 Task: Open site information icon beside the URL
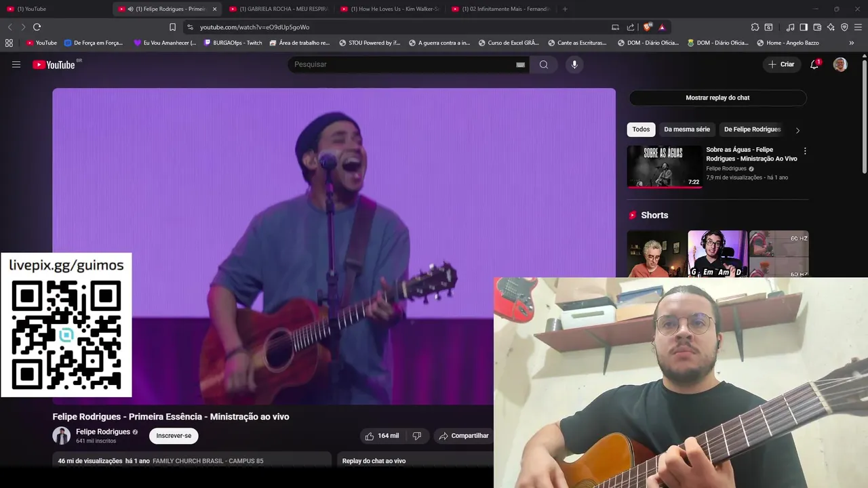[190, 27]
